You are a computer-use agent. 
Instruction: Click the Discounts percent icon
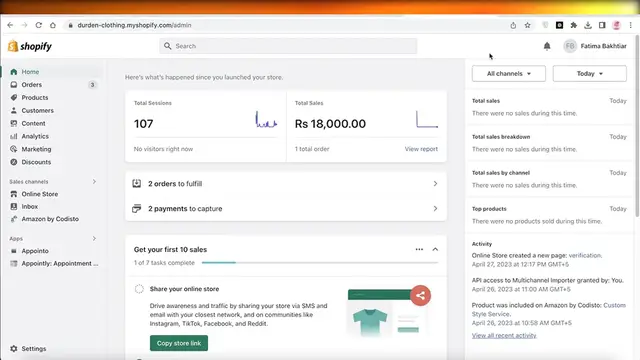[14, 162]
